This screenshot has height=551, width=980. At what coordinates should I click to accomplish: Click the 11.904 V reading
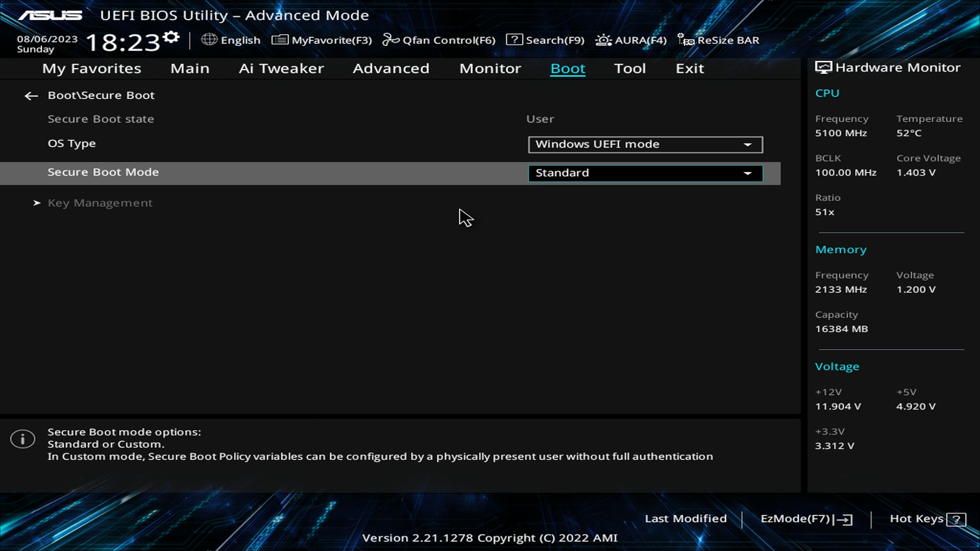tap(838, 407)
